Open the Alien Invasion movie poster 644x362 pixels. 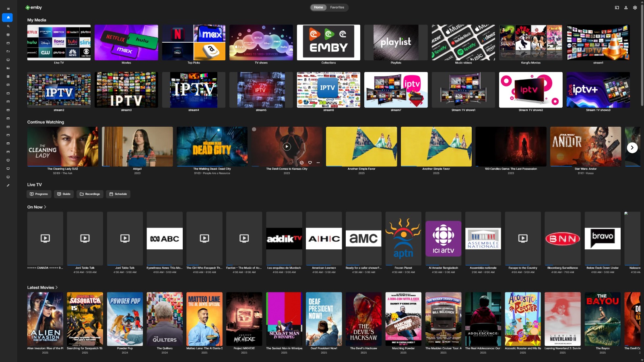[x=45, y=319]
